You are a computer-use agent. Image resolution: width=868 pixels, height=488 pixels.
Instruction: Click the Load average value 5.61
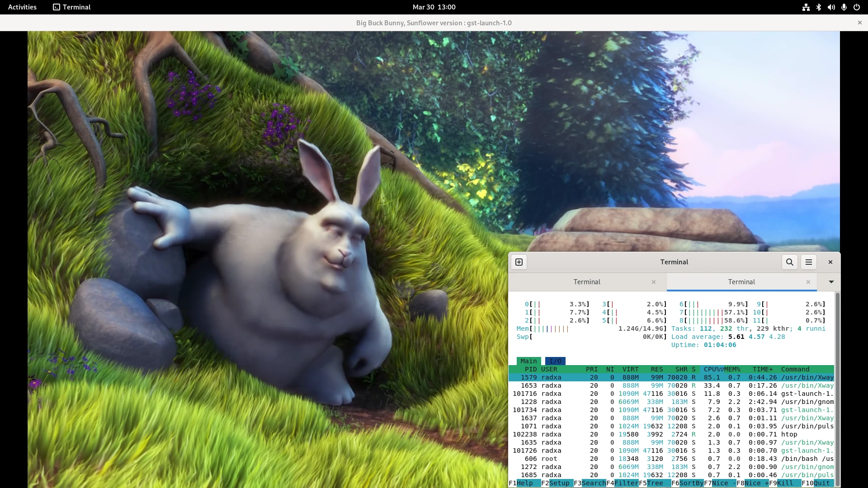click(736, 337)
